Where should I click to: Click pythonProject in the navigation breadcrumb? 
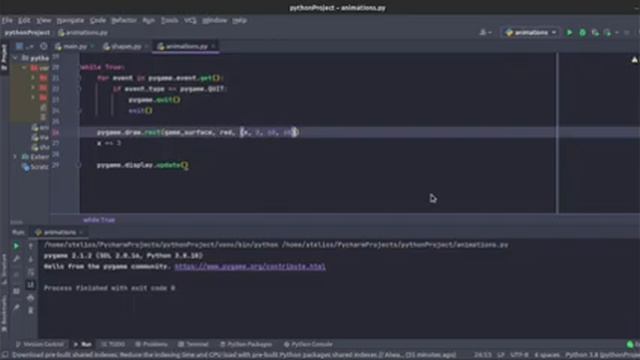pos(27,33)
